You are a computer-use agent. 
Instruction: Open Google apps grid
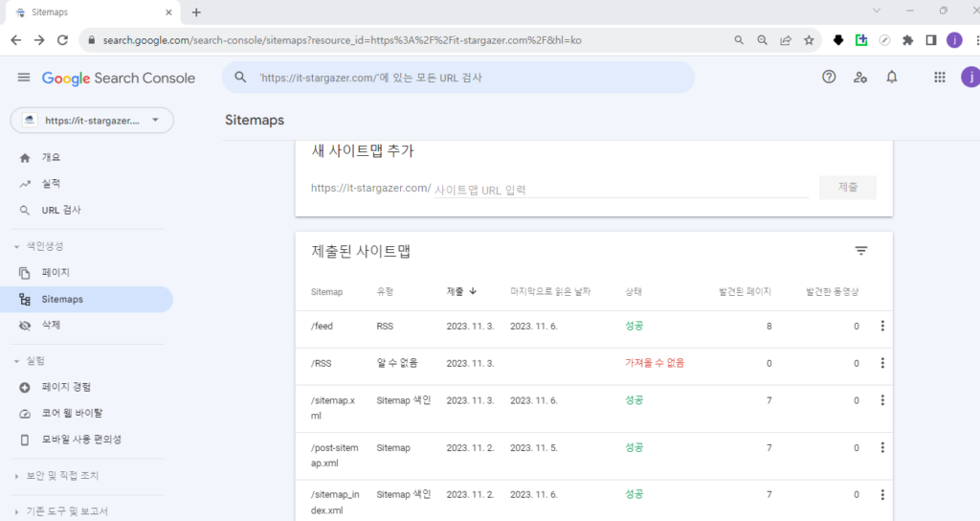pos(940,77)
